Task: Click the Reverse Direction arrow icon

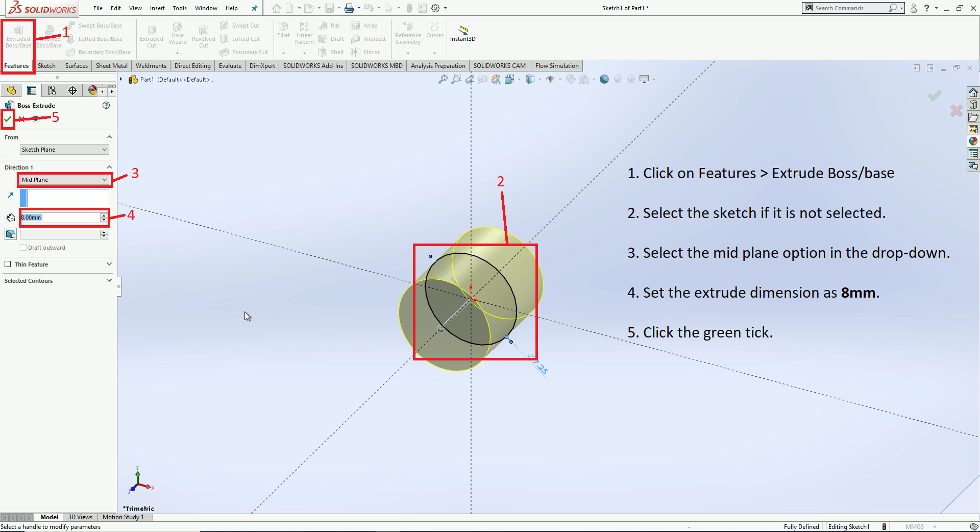Action: [10, 196]
